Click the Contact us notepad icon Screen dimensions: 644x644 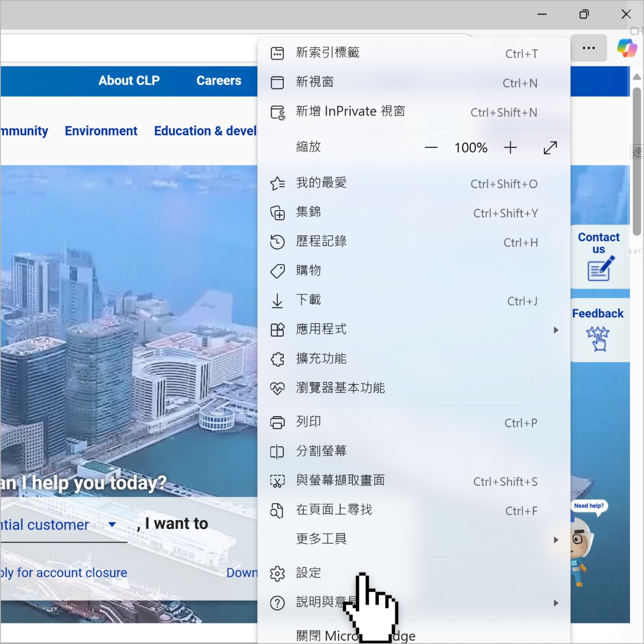click(601, 268)
